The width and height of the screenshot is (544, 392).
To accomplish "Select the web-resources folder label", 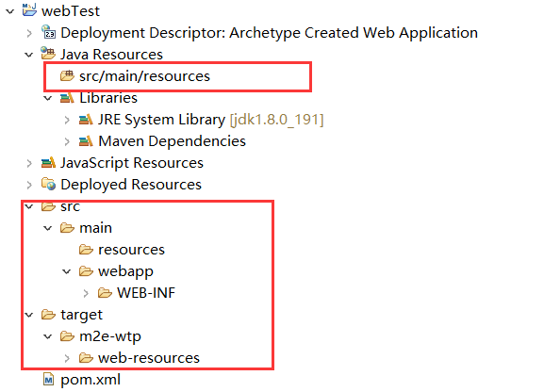I will [x=149, y=358].
